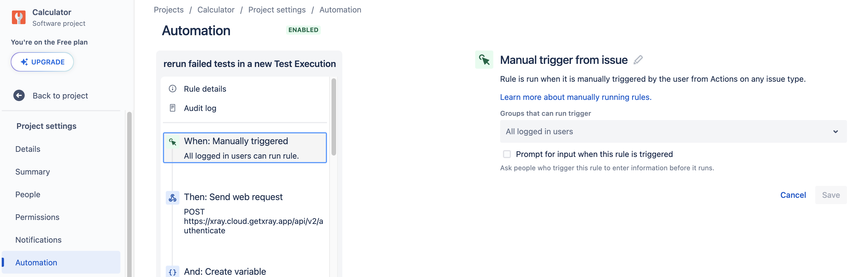Viewport: 868px width, 277px height.
Task: Open Learn more about manually running rules link
Action: (x=576, y=97)
